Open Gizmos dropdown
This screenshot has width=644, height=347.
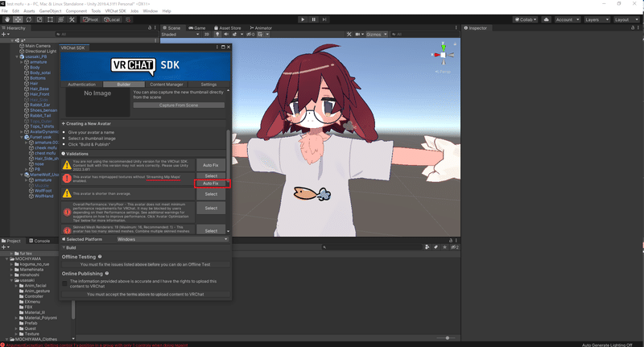pyautogui.click(x=377, y=34)
